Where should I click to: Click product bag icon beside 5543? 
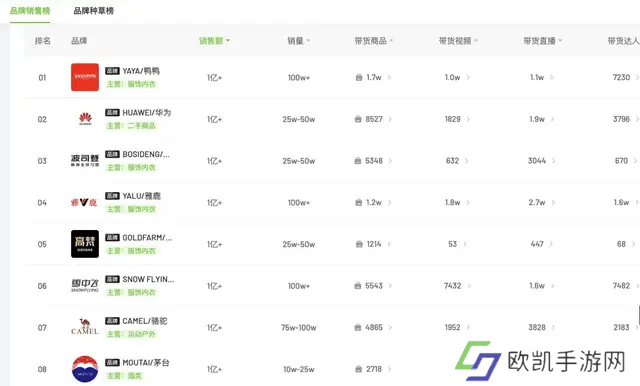coord(358,286)
